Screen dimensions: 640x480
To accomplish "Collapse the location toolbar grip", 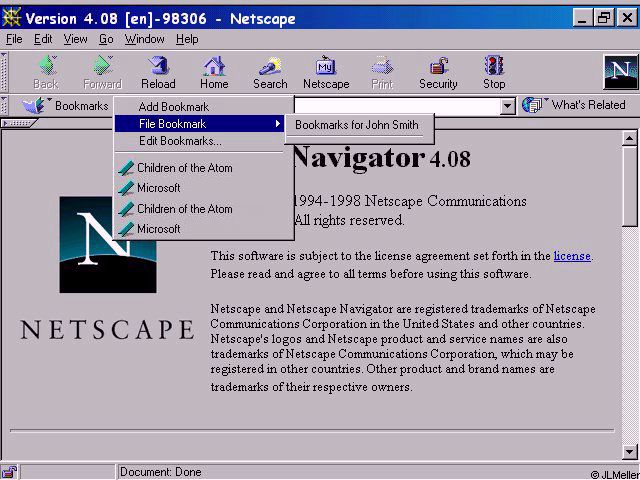I will (4, 105).
